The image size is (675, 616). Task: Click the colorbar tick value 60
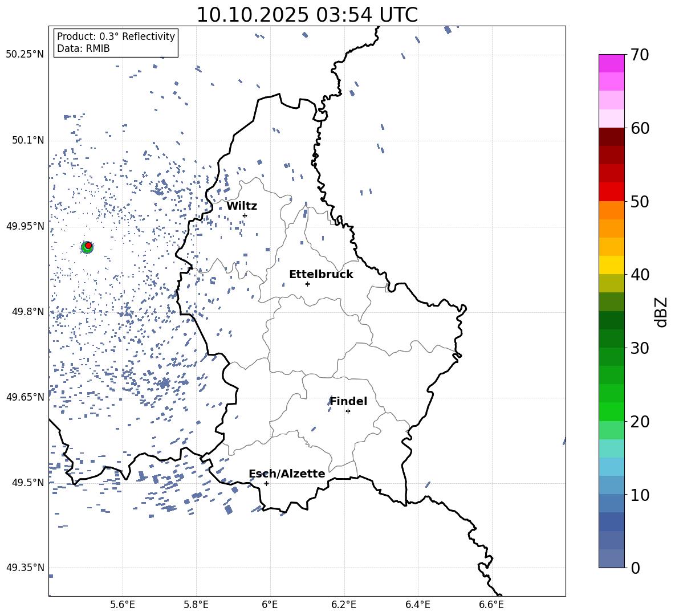pos(640,128)
